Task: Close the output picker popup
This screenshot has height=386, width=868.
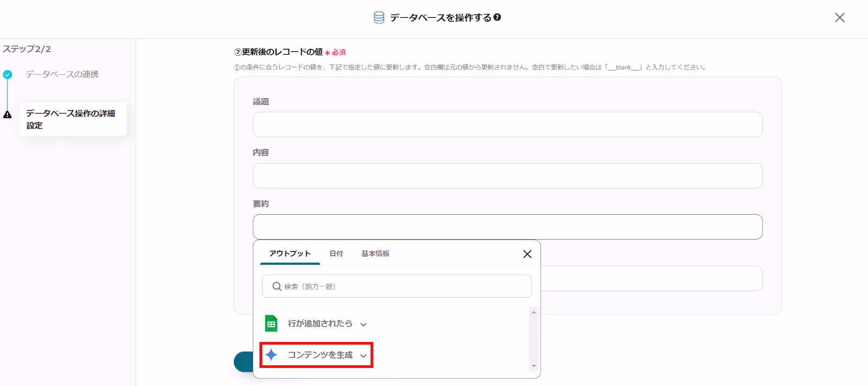Action: 527,254
